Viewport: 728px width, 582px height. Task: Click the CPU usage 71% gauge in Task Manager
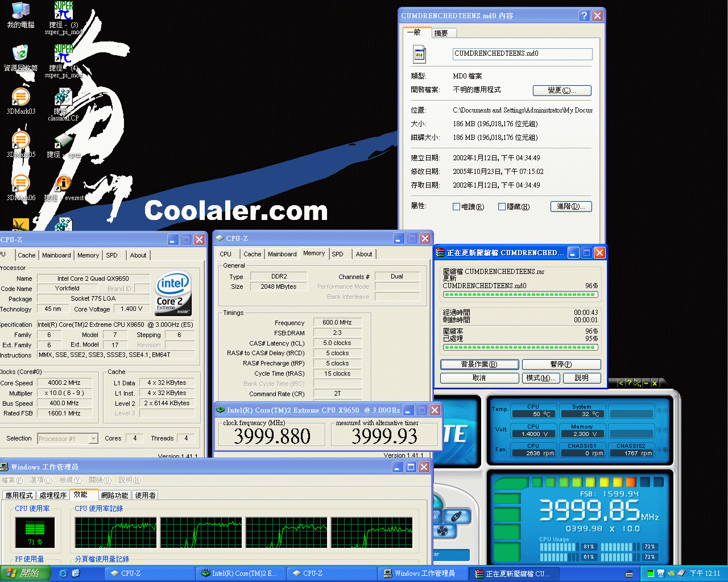(x=35, y=533)
